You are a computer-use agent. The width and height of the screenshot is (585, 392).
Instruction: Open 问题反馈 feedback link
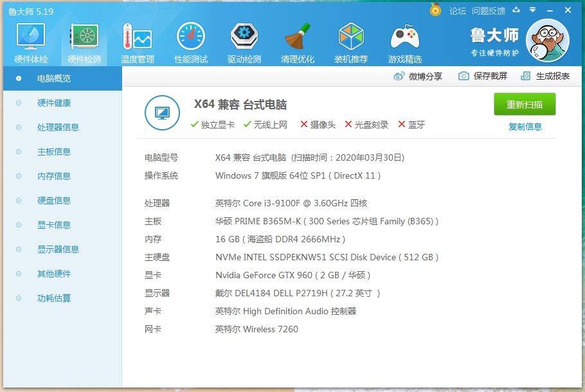pos(489,11)
